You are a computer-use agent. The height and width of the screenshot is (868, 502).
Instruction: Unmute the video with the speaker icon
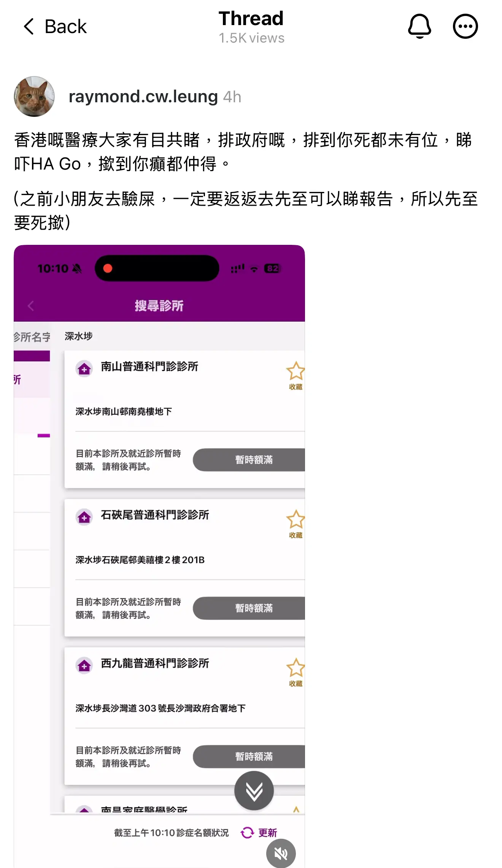coord(281,854)
